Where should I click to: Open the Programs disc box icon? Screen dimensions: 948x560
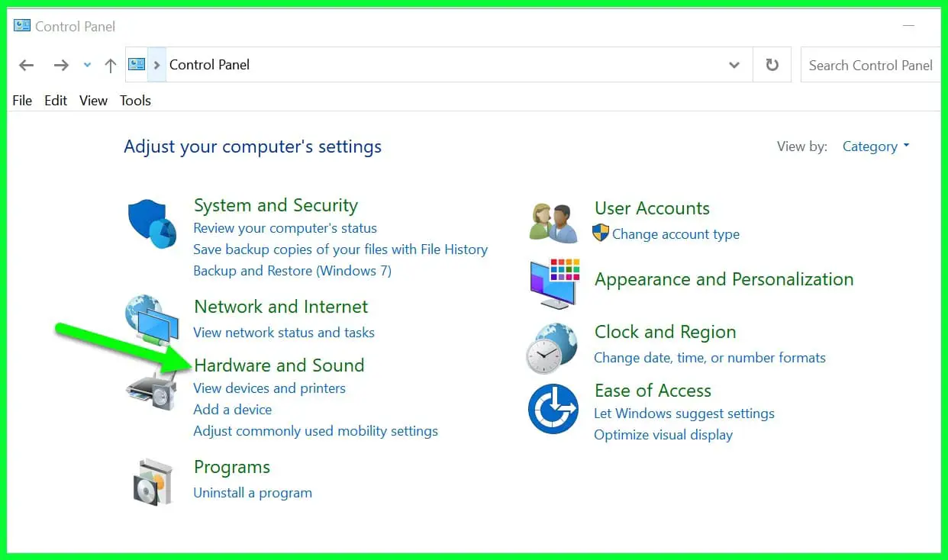153,482
